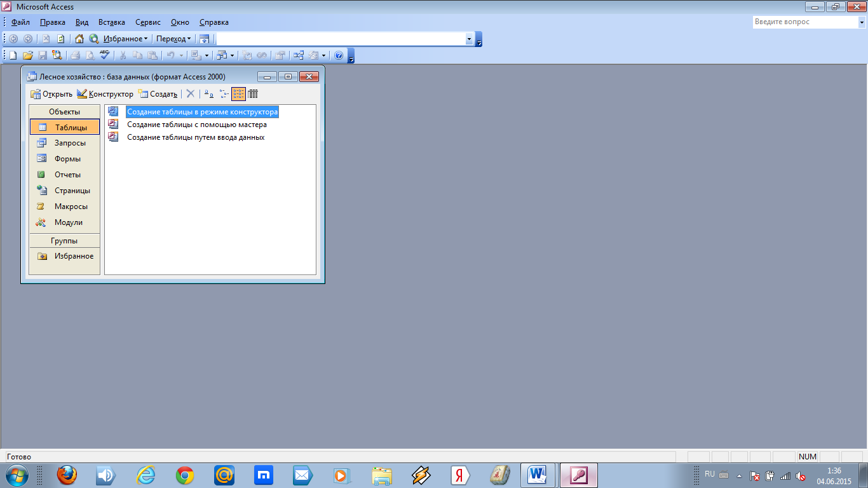Go to the Home page icon
Viewport: 868px width, 488px height.
tap(79, 39)
